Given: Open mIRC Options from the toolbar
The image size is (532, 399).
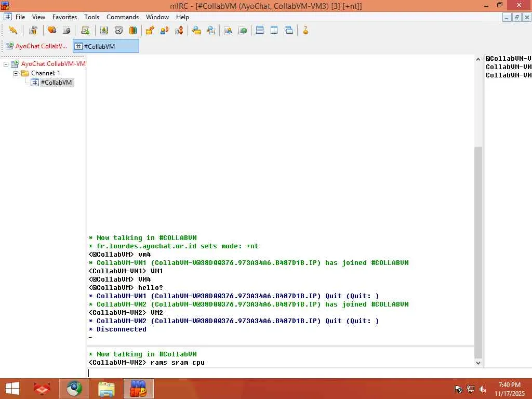Looking at the screenshot, I should pos(33,31).
